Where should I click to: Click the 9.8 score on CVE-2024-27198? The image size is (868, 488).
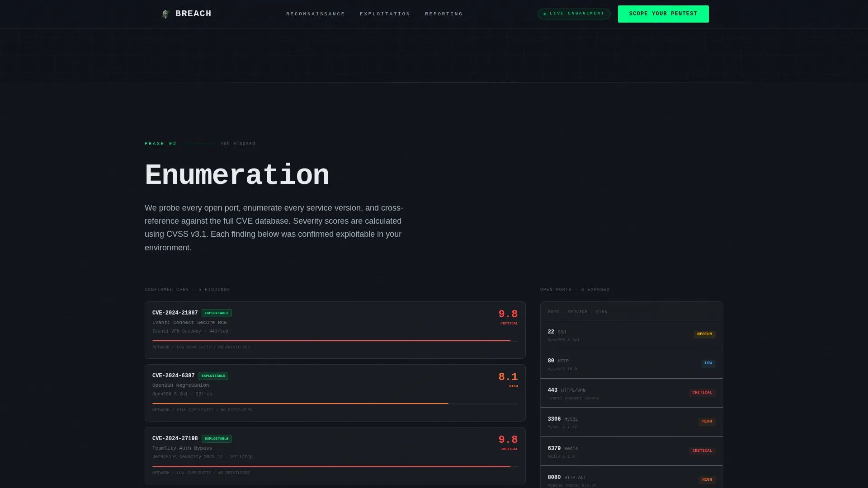pyautogui.click(x=508, y=440)
